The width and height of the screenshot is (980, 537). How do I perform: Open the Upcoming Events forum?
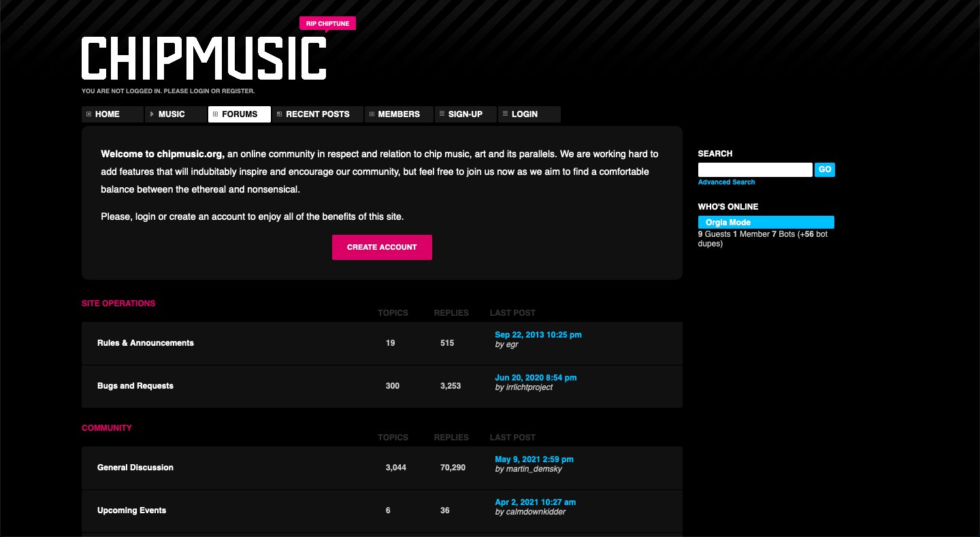pos(132,510)
